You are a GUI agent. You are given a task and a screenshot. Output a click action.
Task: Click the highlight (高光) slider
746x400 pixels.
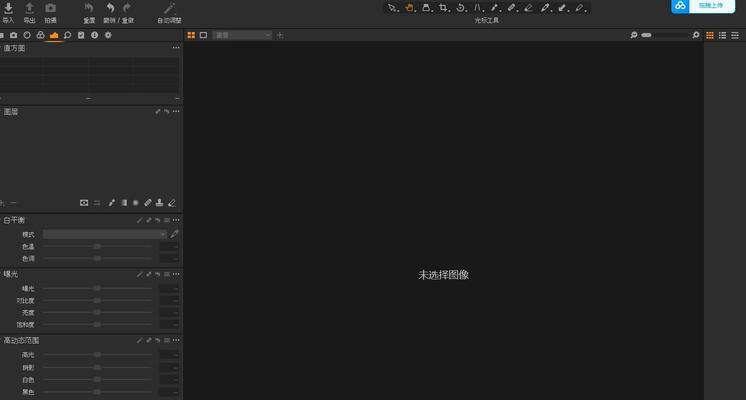click(98, 355)
